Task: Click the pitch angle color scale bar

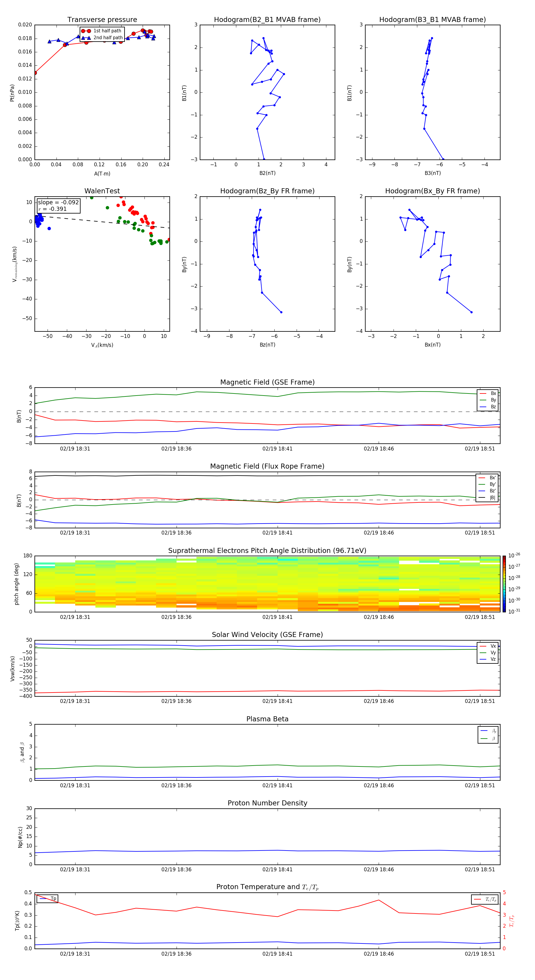Action: (504, 584)
